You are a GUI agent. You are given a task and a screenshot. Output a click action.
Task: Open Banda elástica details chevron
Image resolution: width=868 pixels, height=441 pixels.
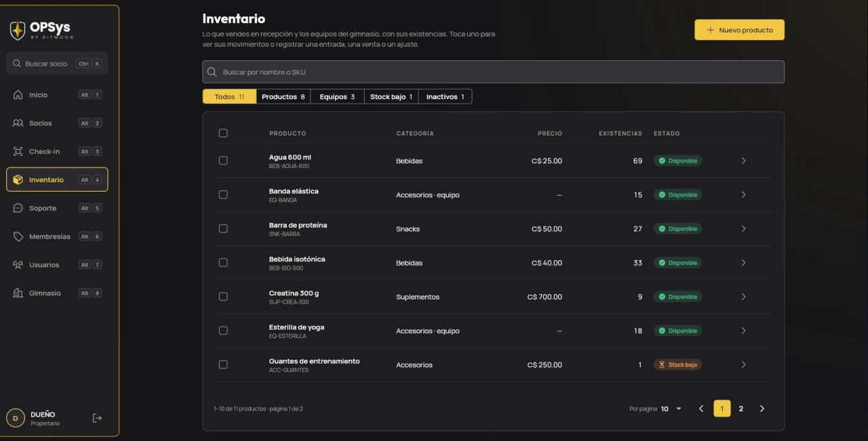click(x=743, y=194)
